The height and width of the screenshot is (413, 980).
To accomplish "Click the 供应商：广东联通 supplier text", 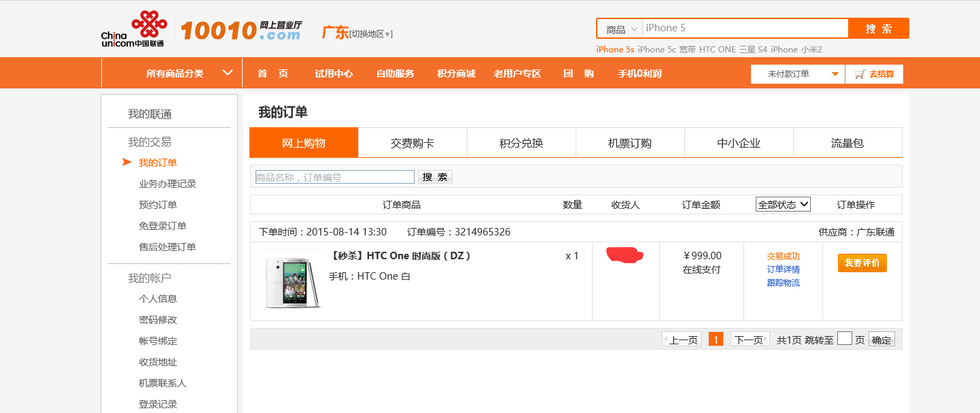I will (856, 232).
